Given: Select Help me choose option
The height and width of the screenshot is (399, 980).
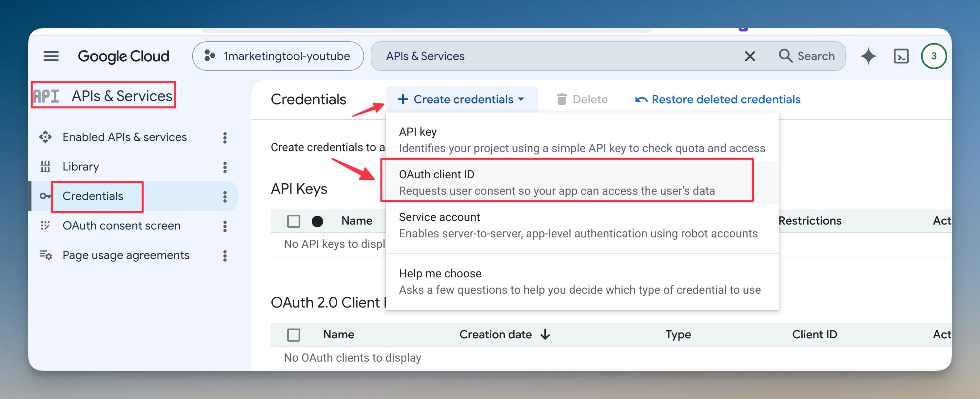Looking at the screenshot, I should click(582, 282).
